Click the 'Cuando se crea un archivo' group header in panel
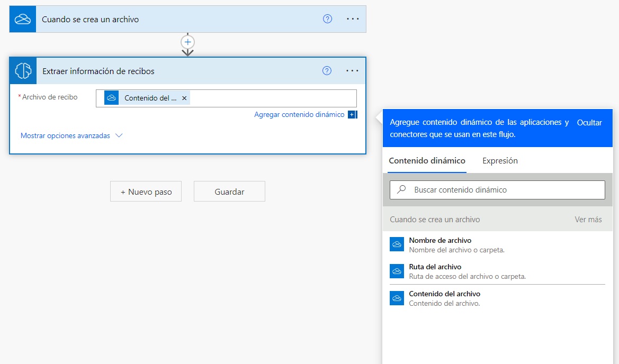Image resolution: width=619 pixels, height=364 pixels. coord(435,220)
